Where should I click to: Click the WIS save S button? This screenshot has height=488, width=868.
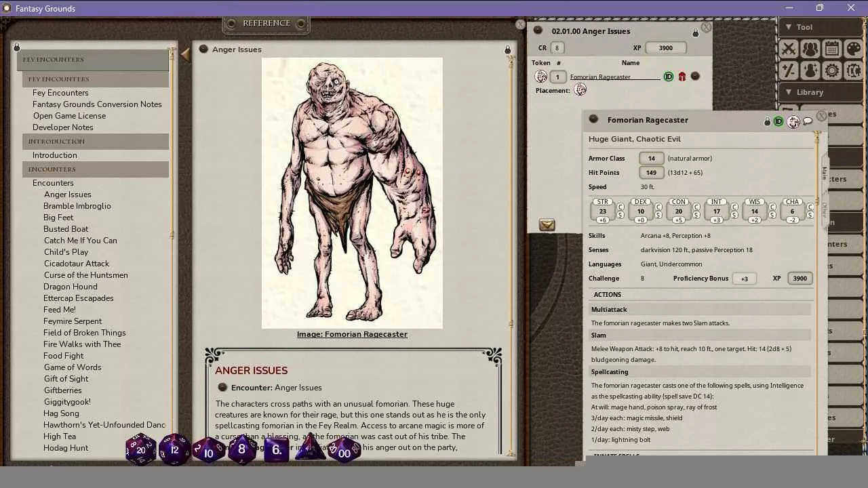click(772, 216)
